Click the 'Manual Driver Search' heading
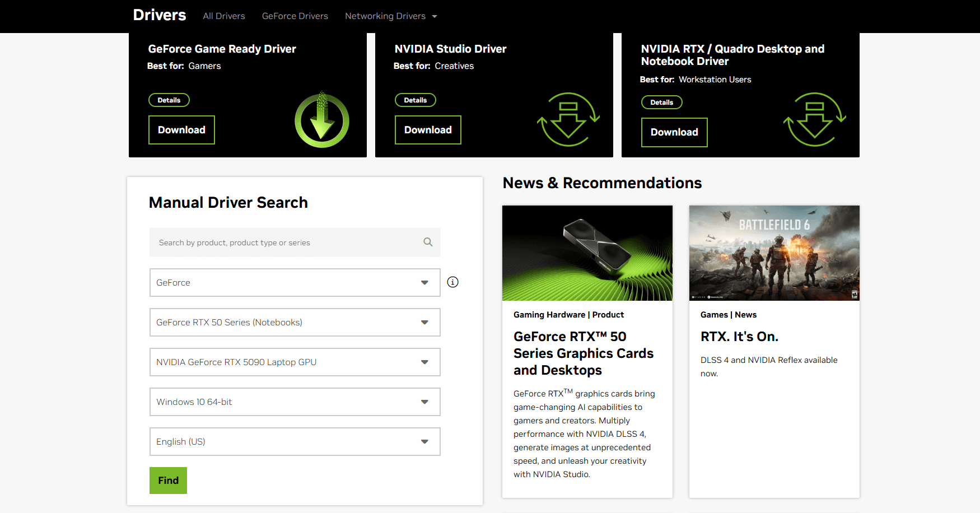The width and height of the screenshot is (980, 513). click(x=228, y=202)
